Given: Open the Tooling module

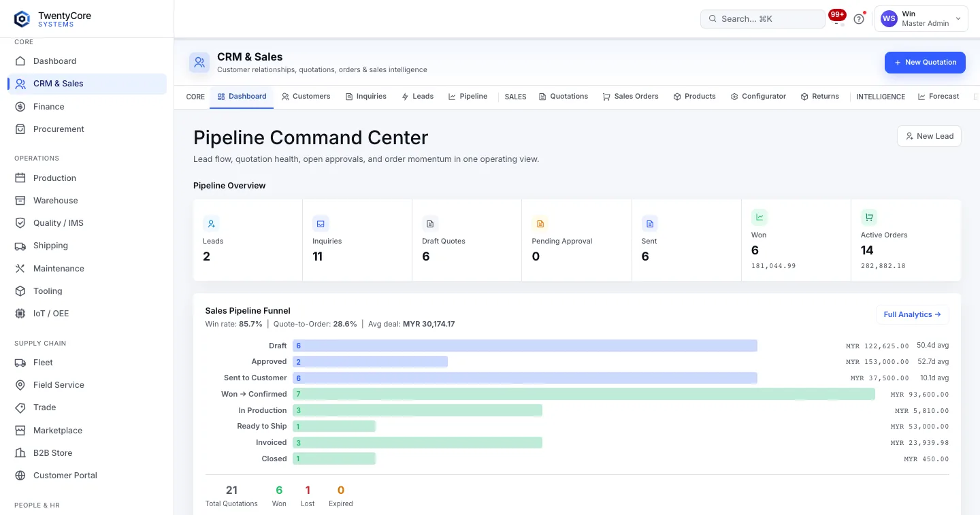Looking at the screenshot, I should (x=87, y=291).
